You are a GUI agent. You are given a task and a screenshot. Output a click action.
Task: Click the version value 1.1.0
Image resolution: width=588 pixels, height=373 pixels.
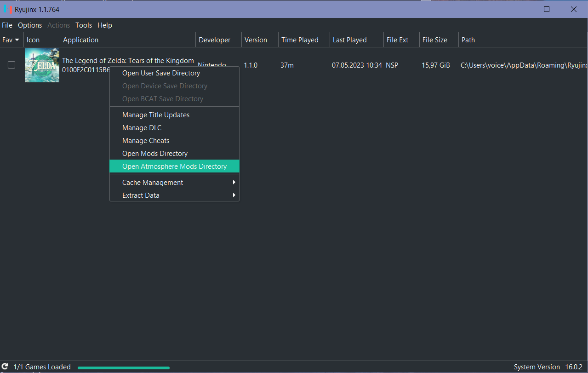[251, 65]
